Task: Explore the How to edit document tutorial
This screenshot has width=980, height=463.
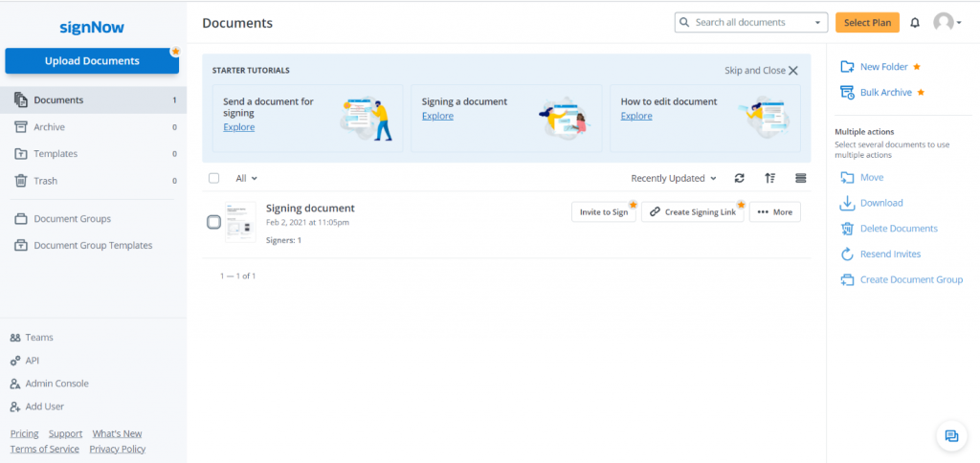Action: click(636, 116)
